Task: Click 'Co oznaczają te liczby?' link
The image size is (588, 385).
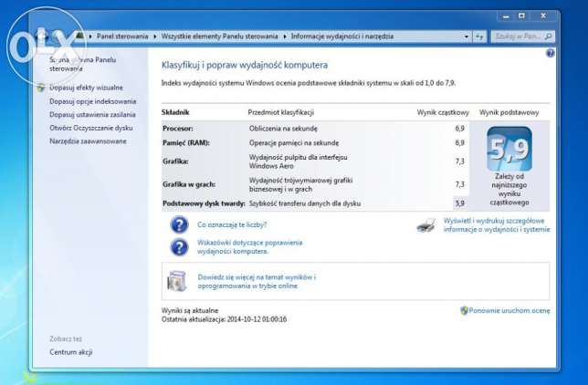Action: coord(232,224)
